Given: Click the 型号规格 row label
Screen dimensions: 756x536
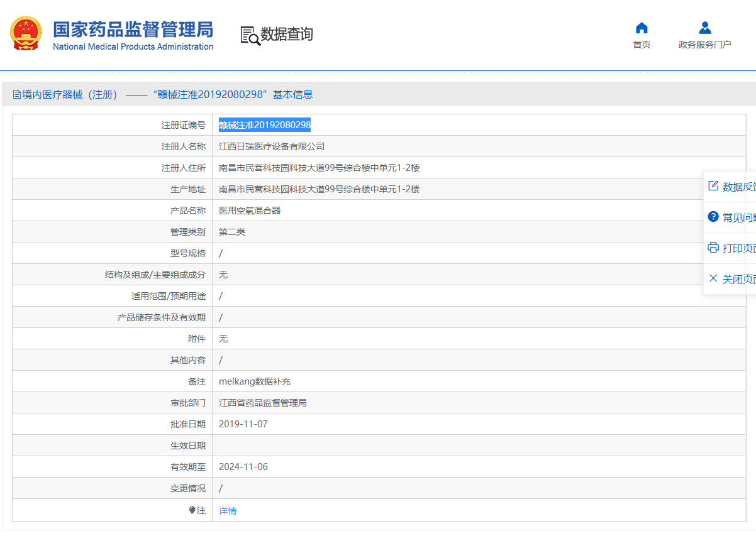Looking at the screenshot, I should pyautogui.click(x=188, y=253).
